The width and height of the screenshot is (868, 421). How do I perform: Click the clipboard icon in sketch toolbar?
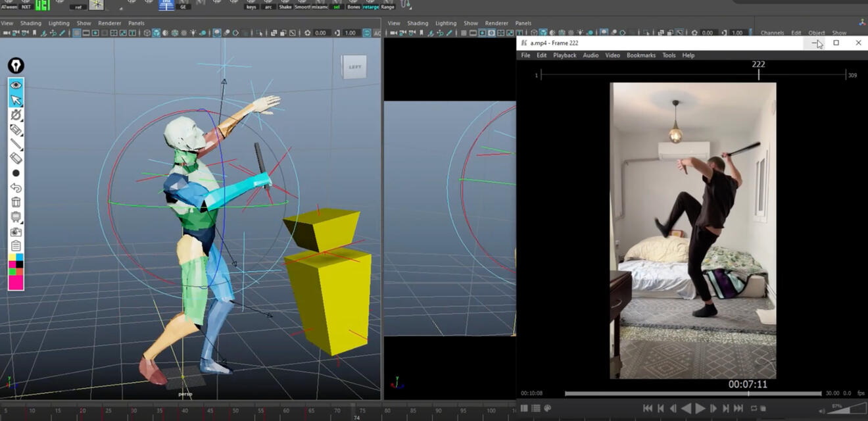click(x=16, y=246)
